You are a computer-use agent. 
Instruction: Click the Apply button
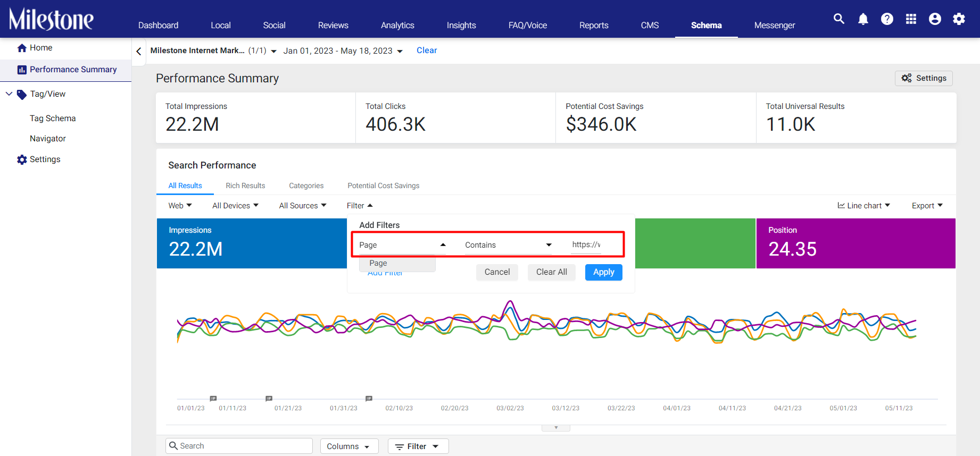pyautogui.click(x=604, y=272)
